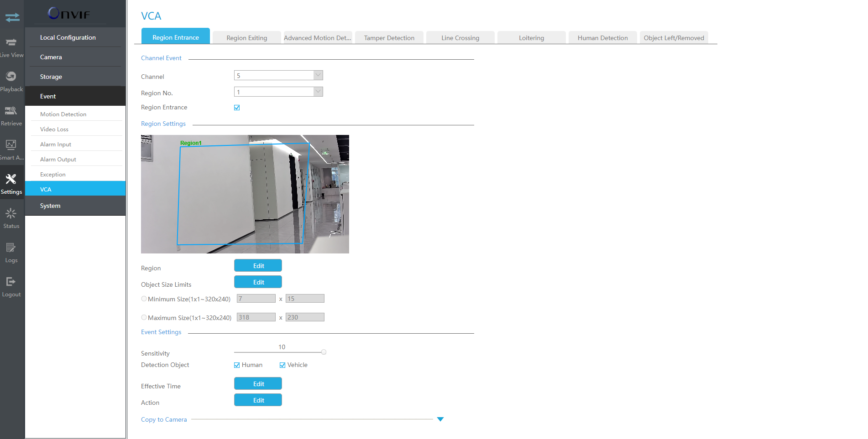
Task: Expand the Copy to Camera section
Action: pyautogui.click(x=440, y=419)
